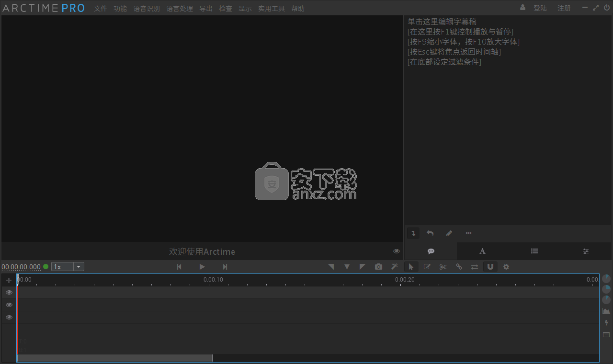The width and height of the screenshot is (613, 364).
Task: Start playback with the play button
Action: tap(202, 267)
